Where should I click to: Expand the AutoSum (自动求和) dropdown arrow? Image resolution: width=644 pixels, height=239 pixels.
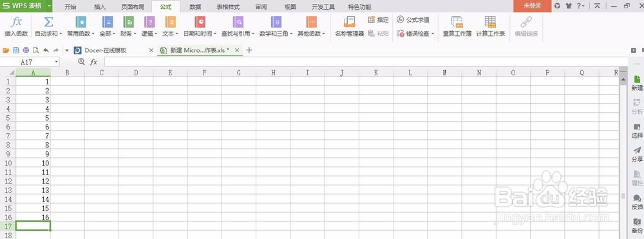61,34
